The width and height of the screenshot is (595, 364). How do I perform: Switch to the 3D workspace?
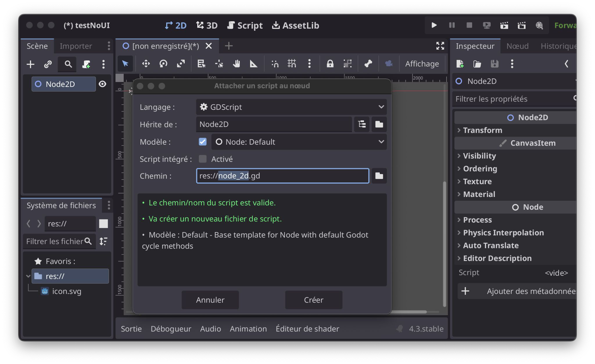pos(207,25)
